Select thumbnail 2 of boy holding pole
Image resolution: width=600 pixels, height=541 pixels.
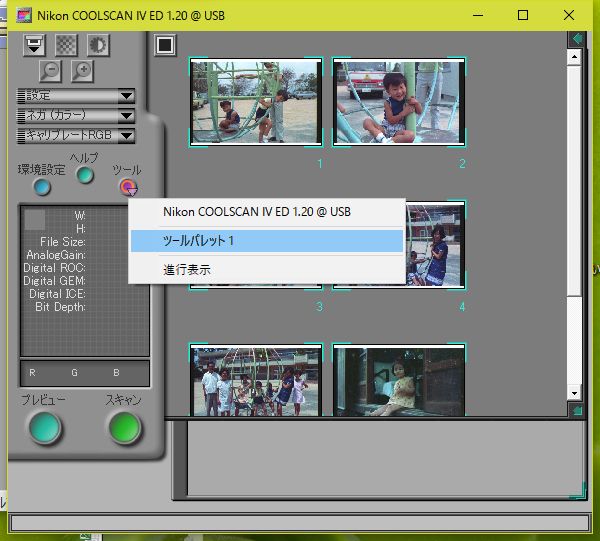click(x=399, y=102)
